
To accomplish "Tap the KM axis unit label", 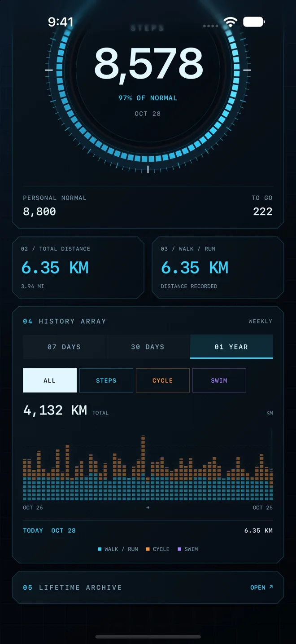I will (x=270, y=413).
